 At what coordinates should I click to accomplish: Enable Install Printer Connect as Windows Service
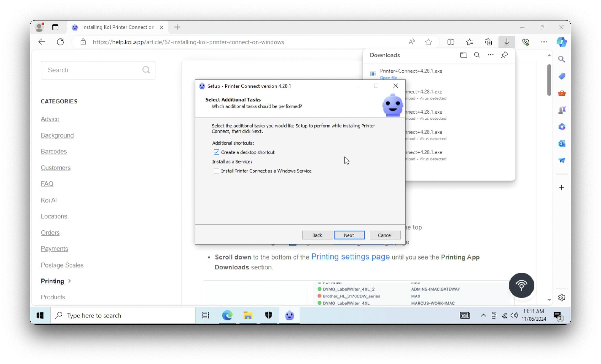(x=216, y=171)
